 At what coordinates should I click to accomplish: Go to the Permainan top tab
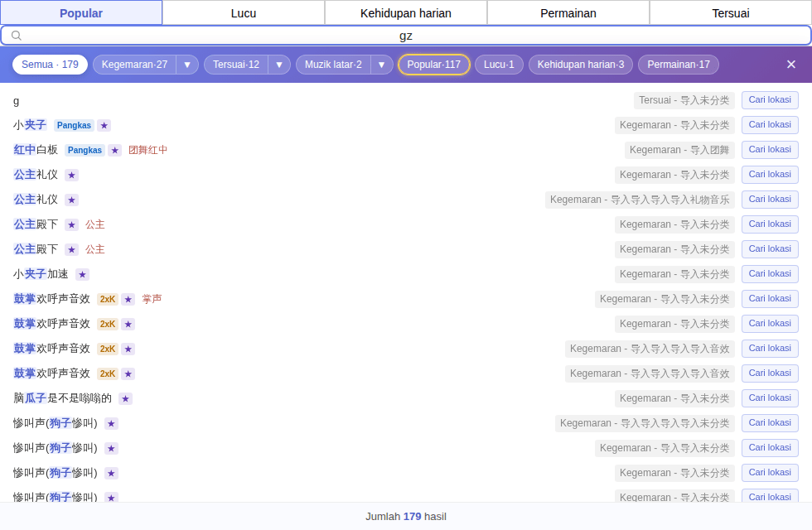(x=568, y=13)
